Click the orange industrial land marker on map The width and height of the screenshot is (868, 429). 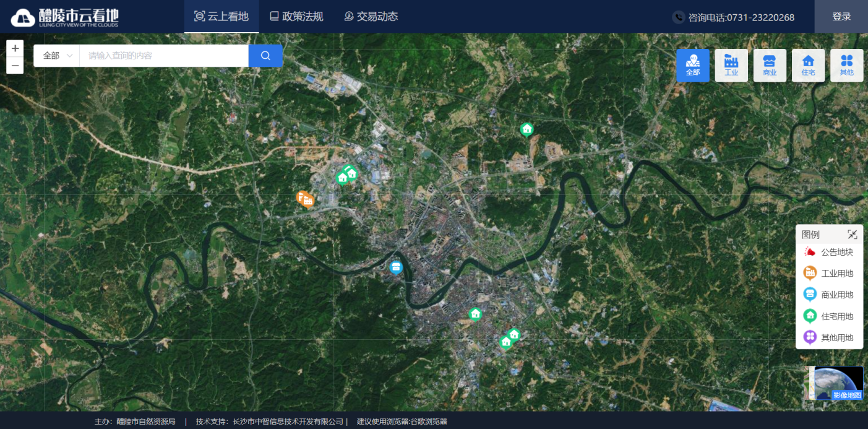[x=306, y=199]
